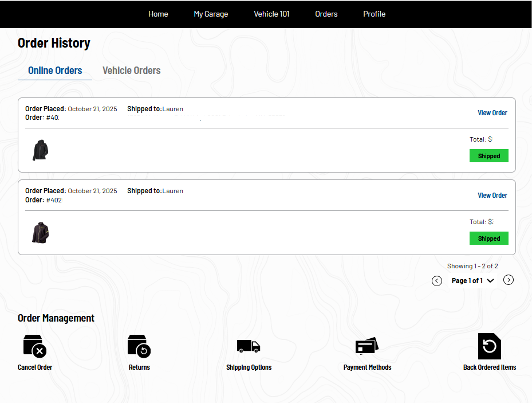Switch to the Vehicle Orders tab

[132, 71]
